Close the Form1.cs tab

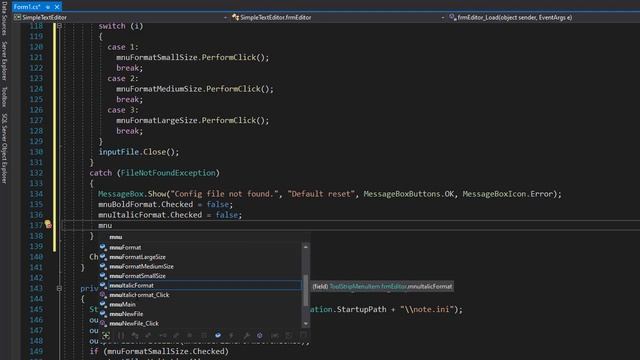click(x=57, y=7)
